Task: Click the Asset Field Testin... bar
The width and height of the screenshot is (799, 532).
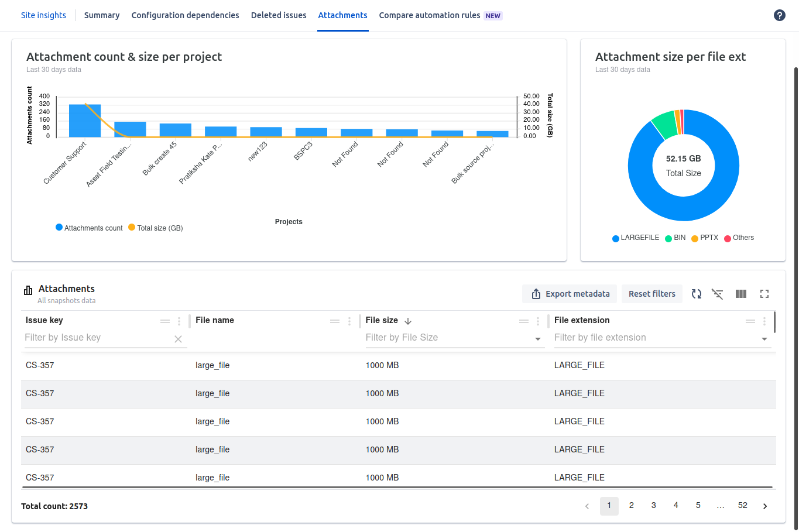Action: point(130,129)
